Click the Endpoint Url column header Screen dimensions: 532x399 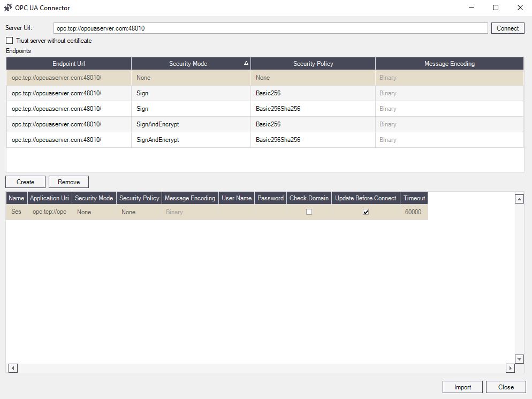tap(69, 63)
